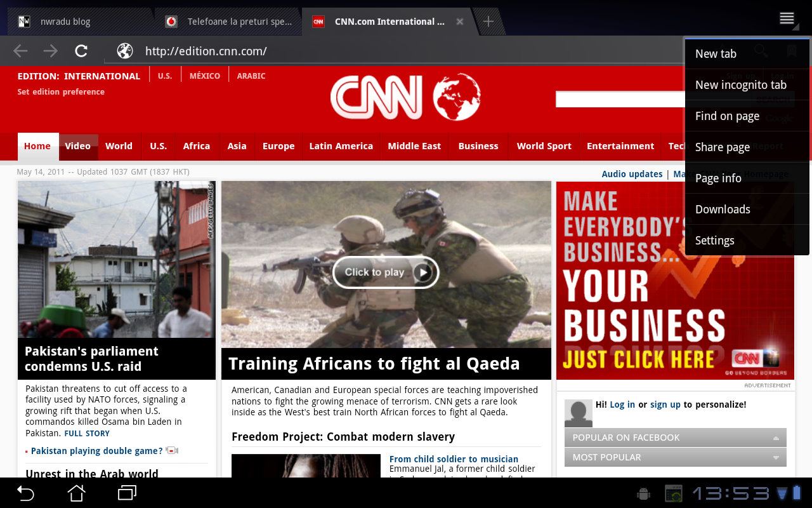
Task: Open the Home navigation tab
Action: (37, 146)
